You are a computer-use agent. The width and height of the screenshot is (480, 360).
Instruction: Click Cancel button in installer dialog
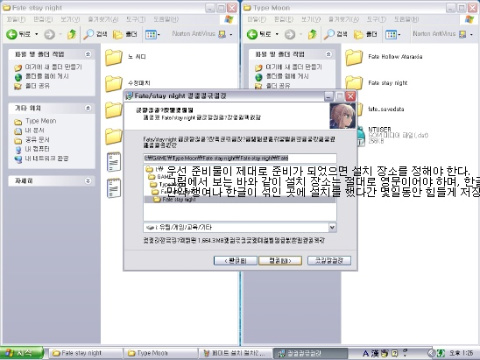[x=329, y=261]
